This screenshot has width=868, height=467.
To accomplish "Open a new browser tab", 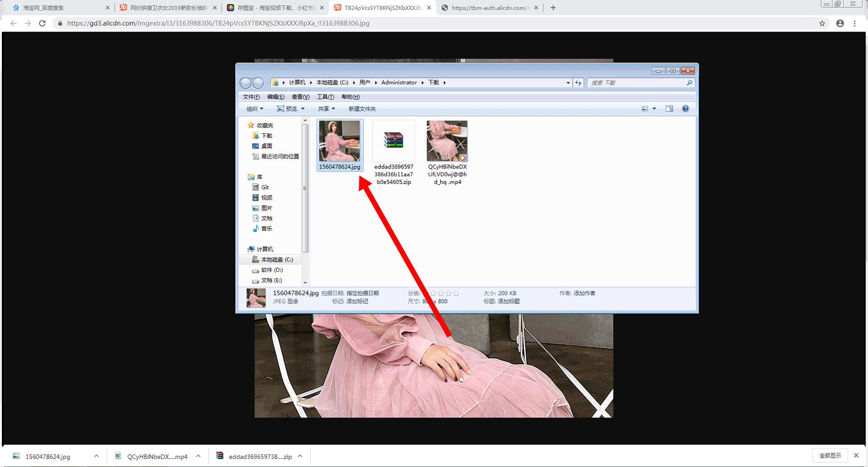I will pos(553,8).
